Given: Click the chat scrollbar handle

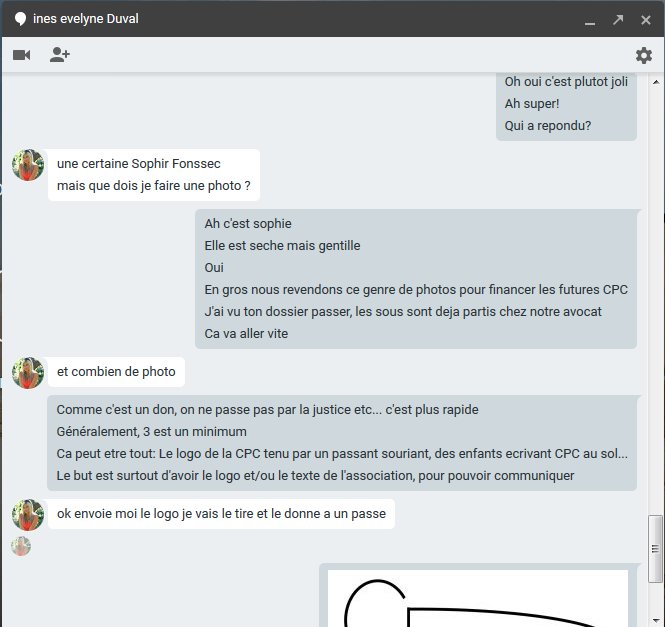Looking at the screenshot, I should (655, 548).
